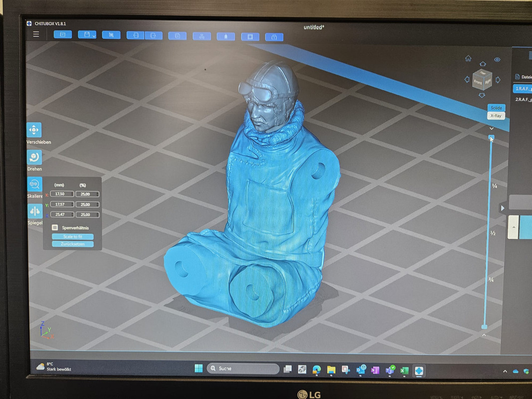Open the Datei file list tab

coord(523,77)
